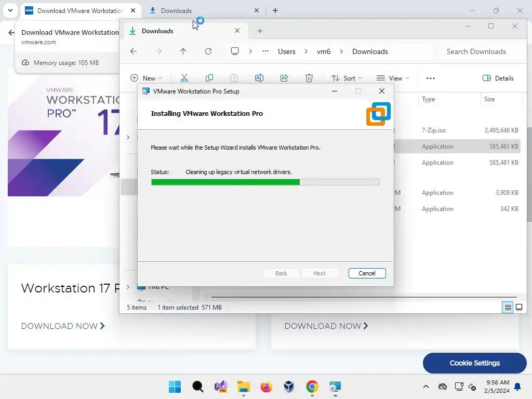Open the View dropdown
This screenshot has height=399, width=532.
(x=393, y=78)
